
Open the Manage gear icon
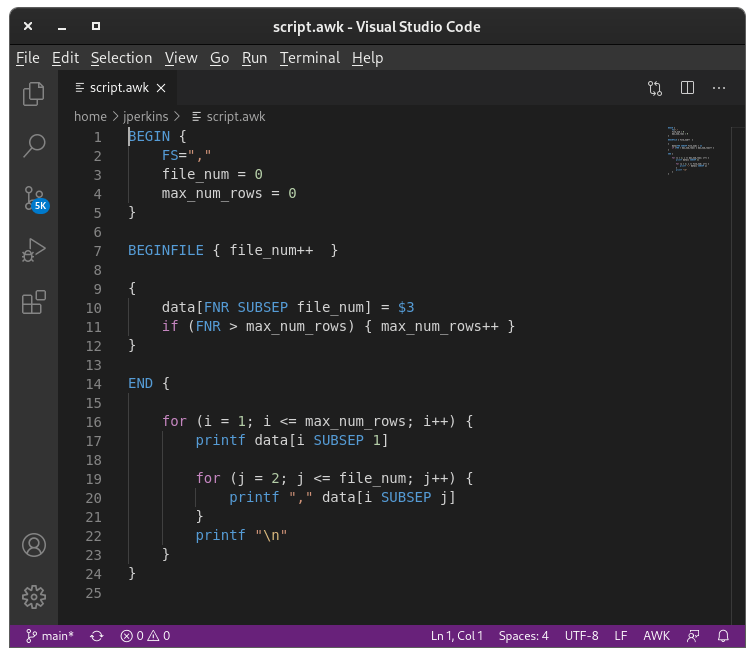click(x=34, y=597)
